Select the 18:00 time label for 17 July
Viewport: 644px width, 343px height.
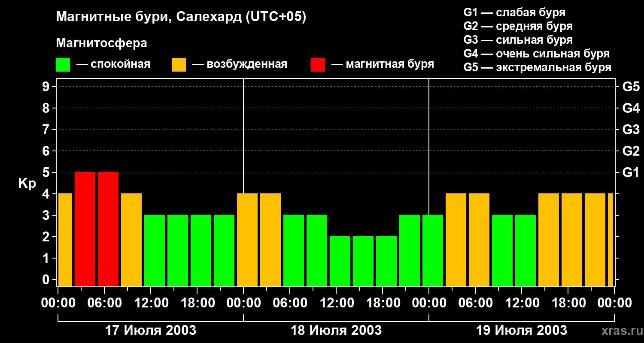coord(197,303)
